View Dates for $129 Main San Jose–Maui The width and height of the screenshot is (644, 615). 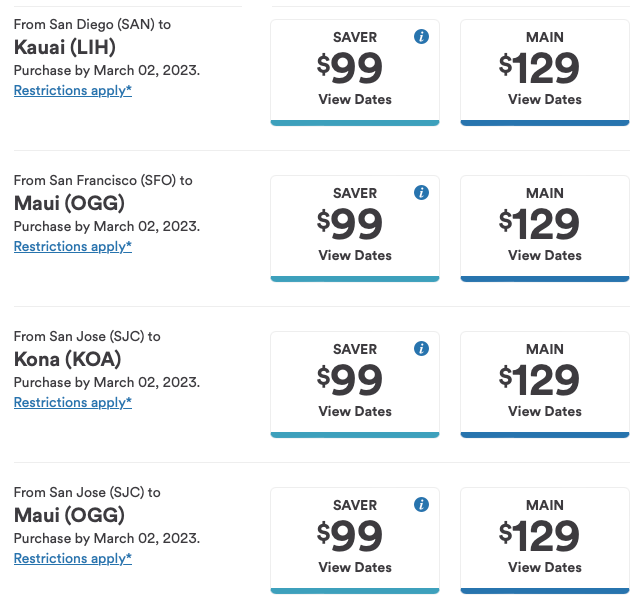tap(545, 567)
